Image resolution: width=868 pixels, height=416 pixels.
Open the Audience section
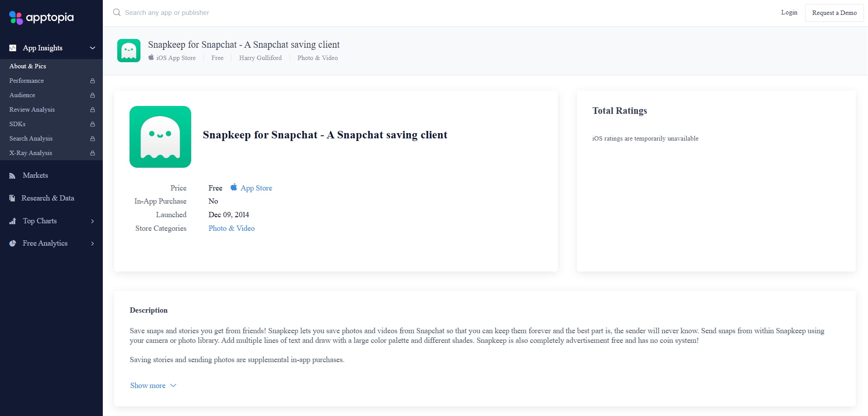(x=22, y=95)
